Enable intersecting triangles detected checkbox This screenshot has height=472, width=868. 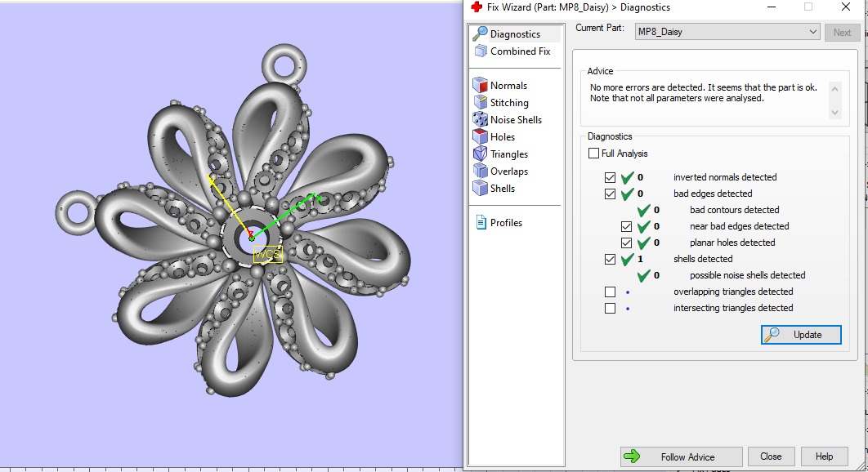[x=610, y=308]
